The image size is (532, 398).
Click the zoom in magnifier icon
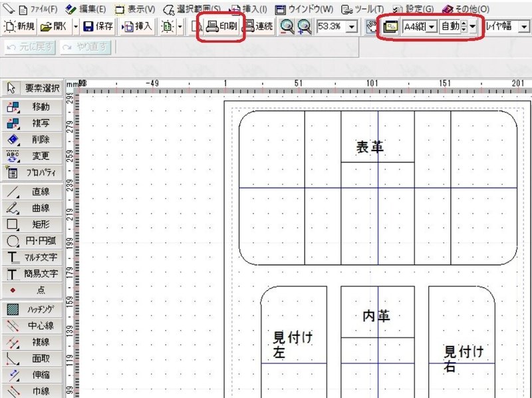305,27
